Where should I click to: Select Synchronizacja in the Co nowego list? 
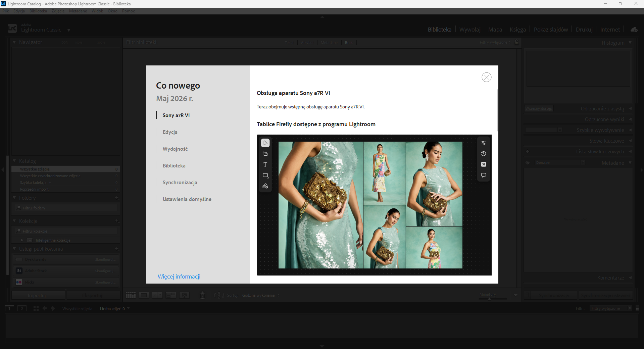180,183
